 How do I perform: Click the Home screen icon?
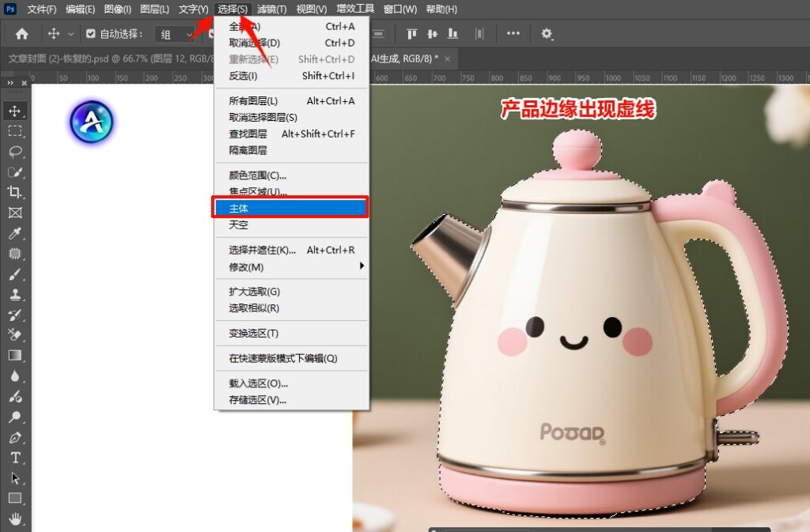[x=21, y=34]
